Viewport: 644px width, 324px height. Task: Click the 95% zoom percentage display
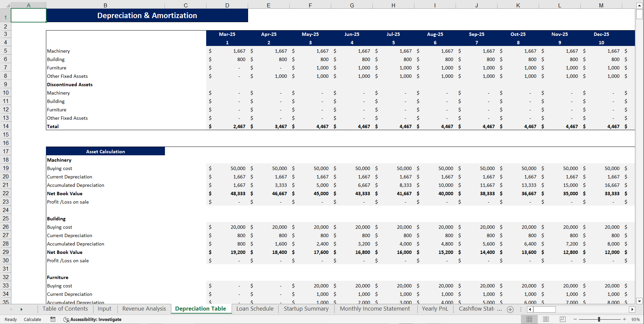[635, 319]
